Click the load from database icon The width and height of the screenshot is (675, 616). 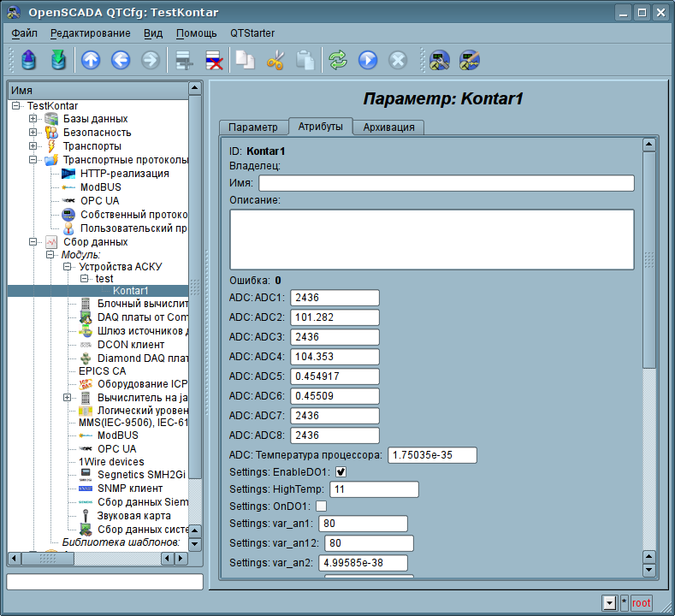tap(30, 60)
